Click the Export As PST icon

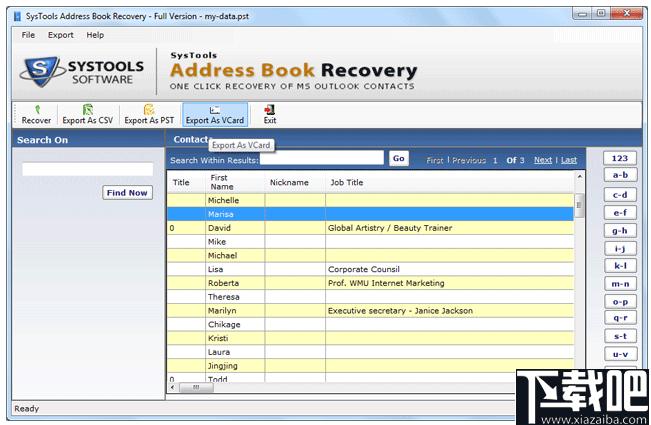pos(149,110)
